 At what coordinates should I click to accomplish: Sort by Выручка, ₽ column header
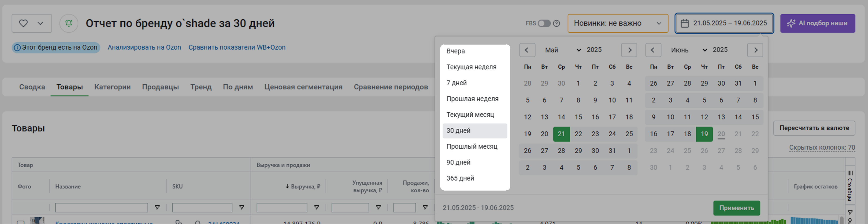point(303,186)
